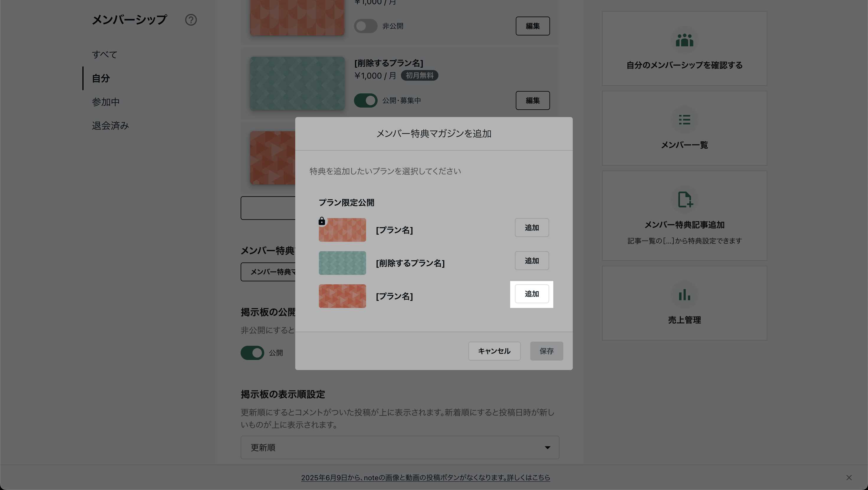868x490 pixels.
Task: Select the すべて sidebar tab
Action: [105, 55]
